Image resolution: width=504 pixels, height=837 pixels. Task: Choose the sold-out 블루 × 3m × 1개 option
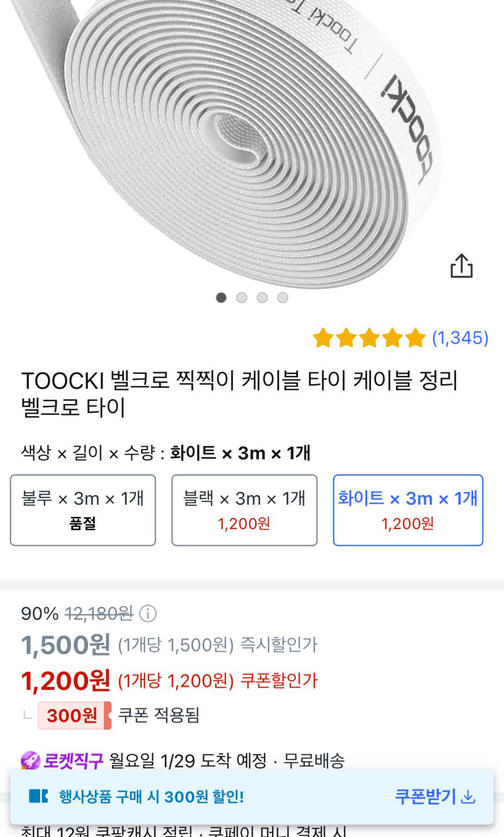[x=83, y=510]
